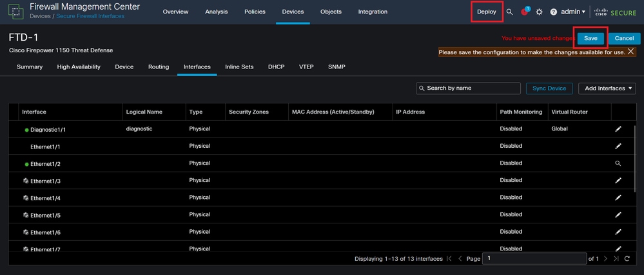Open the Integration menu
This screenshot has height=275, width=644.
point(373,12)
